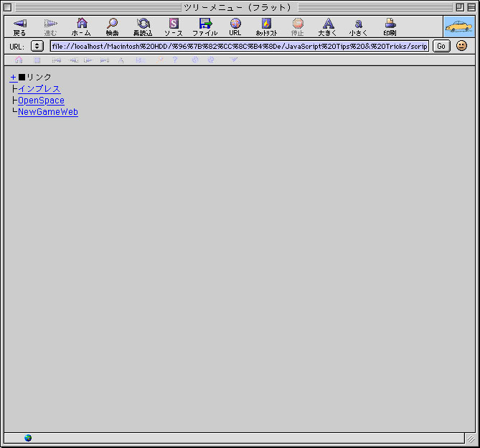The width and height of the screenshot is (480, 448).
Task: Open the NewGameWeb link
Action: [48, 112]
